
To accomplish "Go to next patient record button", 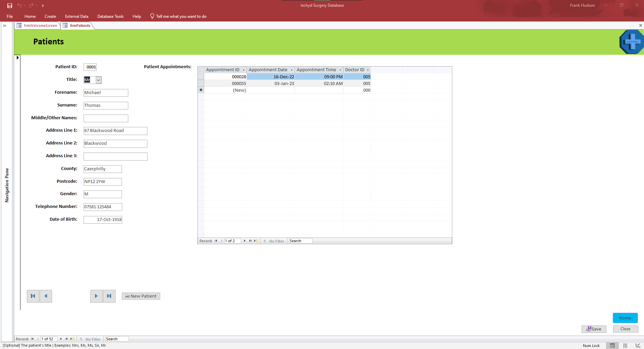I will 96,296.
